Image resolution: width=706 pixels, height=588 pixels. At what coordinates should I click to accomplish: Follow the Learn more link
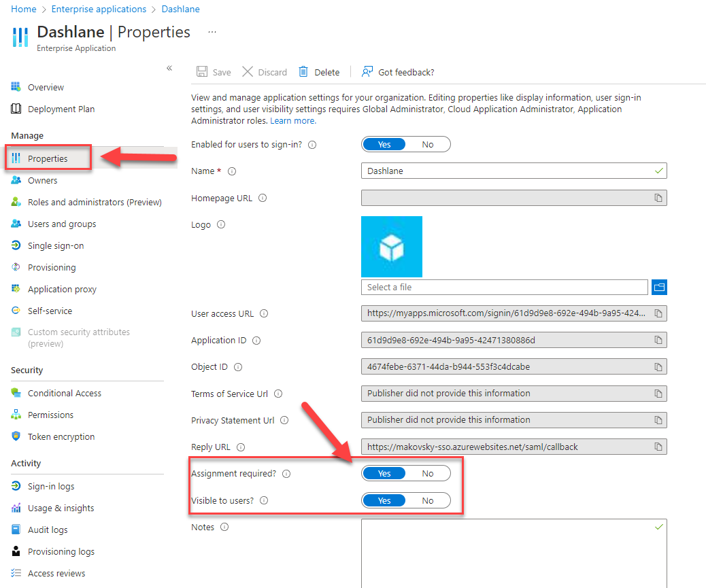[292, 120]
